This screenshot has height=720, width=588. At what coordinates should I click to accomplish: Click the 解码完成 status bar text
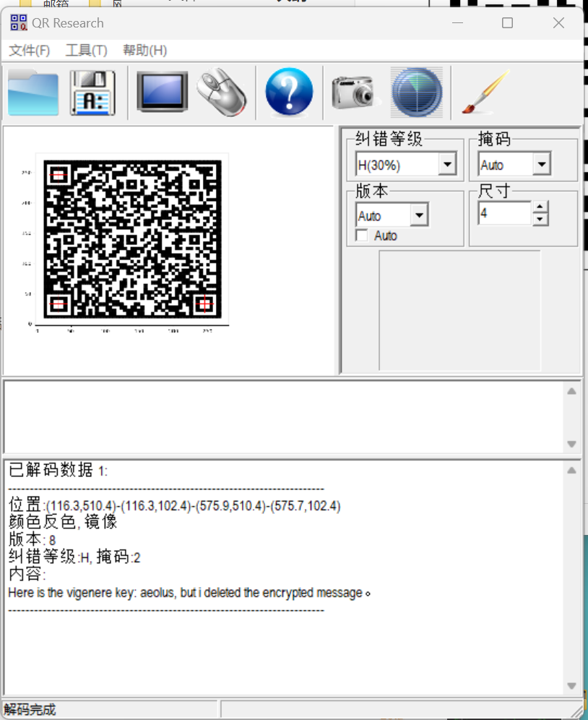[x=30, y=710]
